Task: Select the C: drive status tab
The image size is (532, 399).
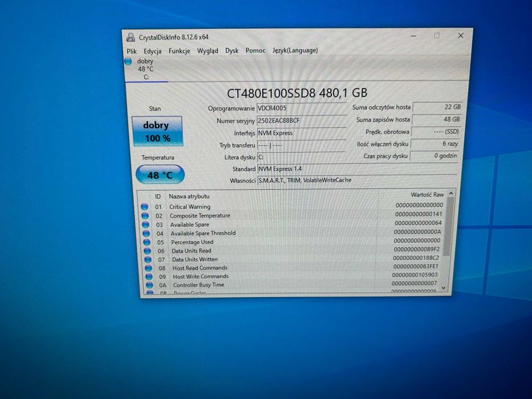Action: [146, 69]
